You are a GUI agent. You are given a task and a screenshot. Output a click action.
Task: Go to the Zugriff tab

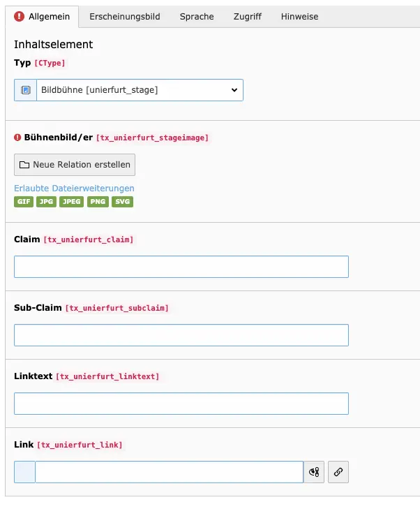248,16
